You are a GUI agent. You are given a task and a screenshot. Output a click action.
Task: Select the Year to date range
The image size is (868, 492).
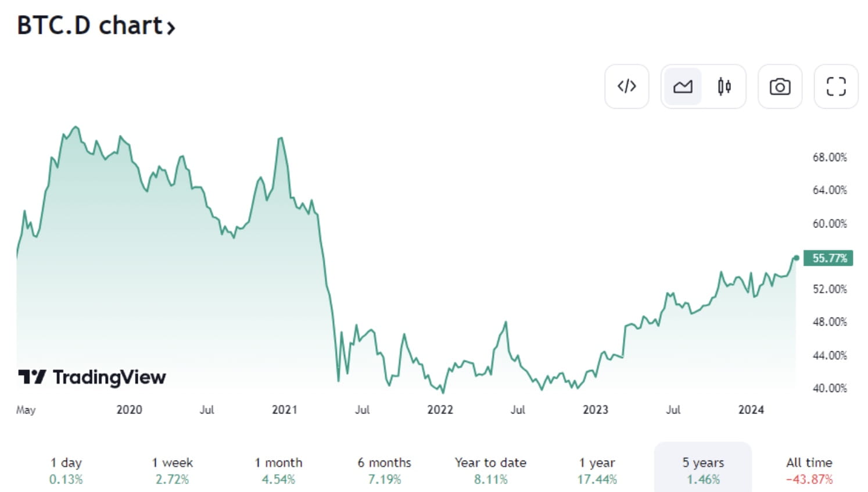490,470
